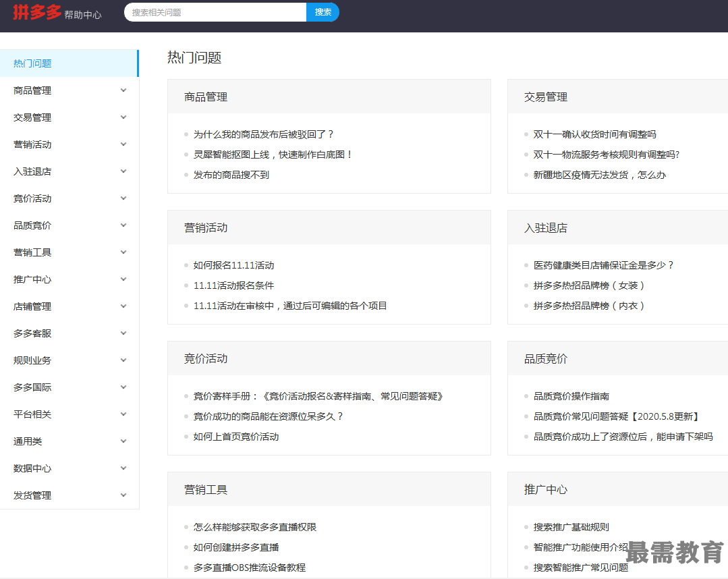Open 如何上首页竞价活动 link

tap(236, 437)
